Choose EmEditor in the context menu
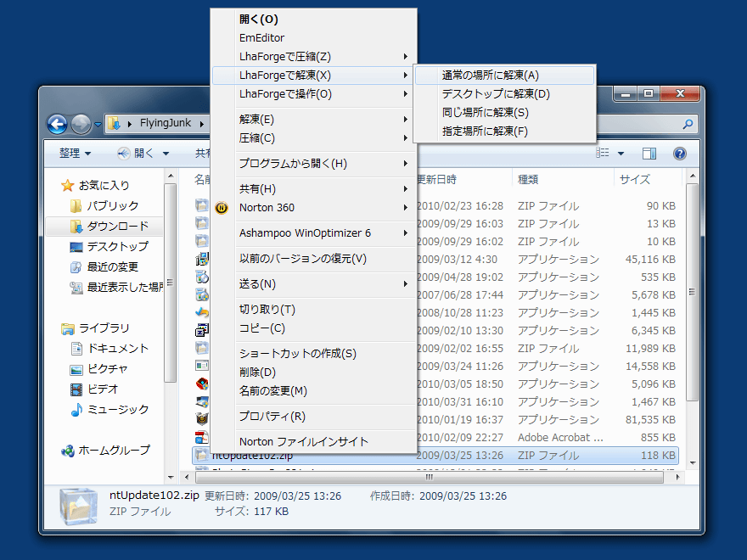 314,37
